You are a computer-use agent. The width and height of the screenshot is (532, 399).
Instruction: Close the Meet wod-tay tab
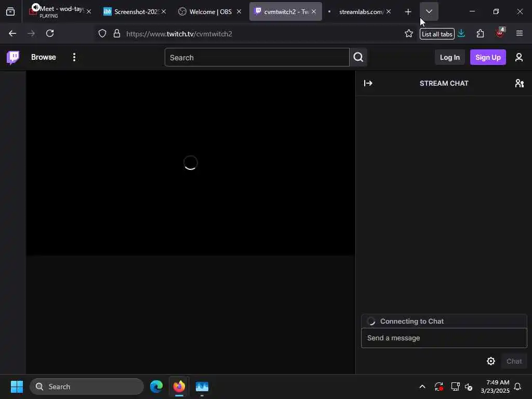click(89, 11)
